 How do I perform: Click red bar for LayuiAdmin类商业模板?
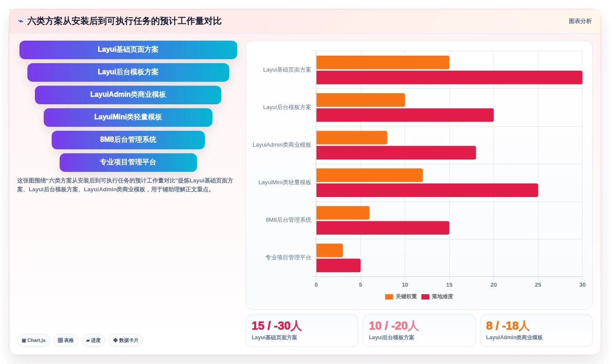[396, 152]
